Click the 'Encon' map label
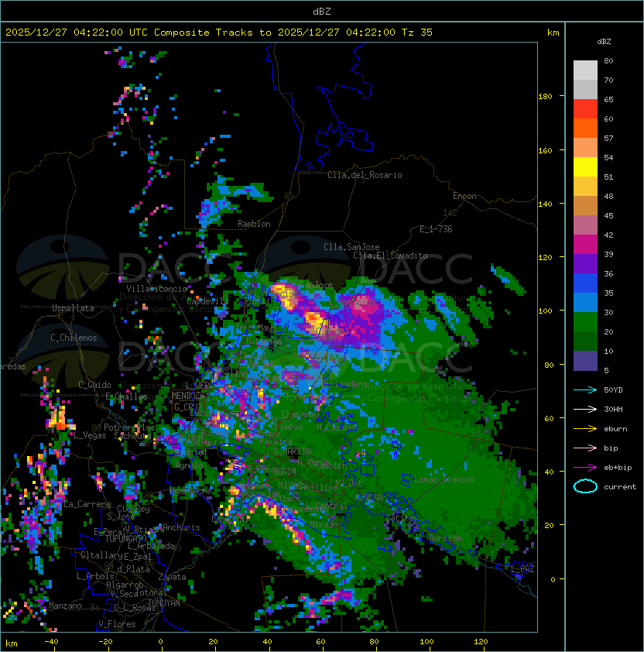Screen dimensions: 644x652 (x=464, y=196)
